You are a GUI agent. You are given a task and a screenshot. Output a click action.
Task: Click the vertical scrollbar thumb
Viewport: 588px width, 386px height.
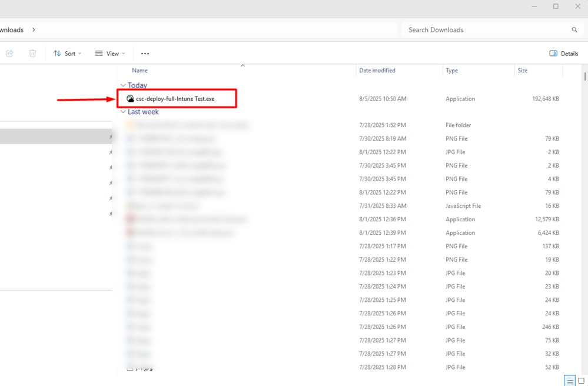(585, 76)
